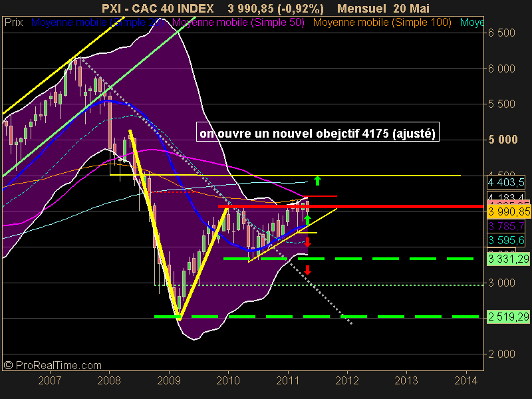Click red down arrow below the 3 331,29 dashed line
The image size is (532, 399).
[307, 270]
